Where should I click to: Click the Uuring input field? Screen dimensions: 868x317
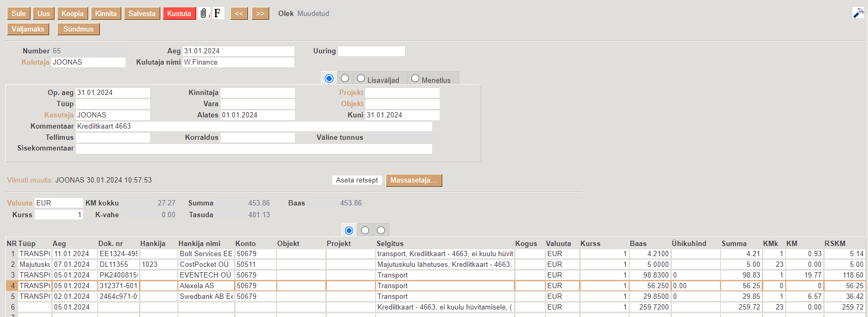click(371, 51)
